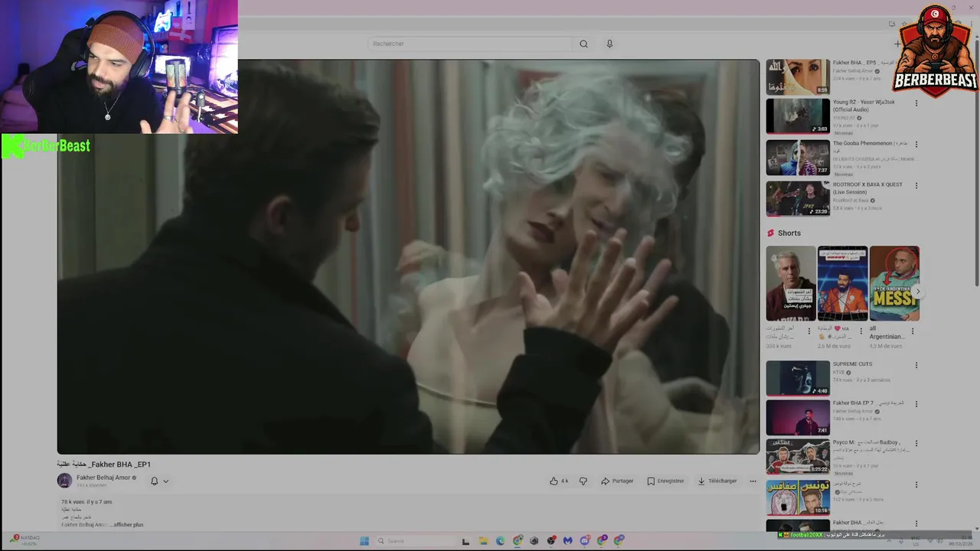Focus the Rechercher search field
This screenshot has height=551, width=980.
pos(469,44)
